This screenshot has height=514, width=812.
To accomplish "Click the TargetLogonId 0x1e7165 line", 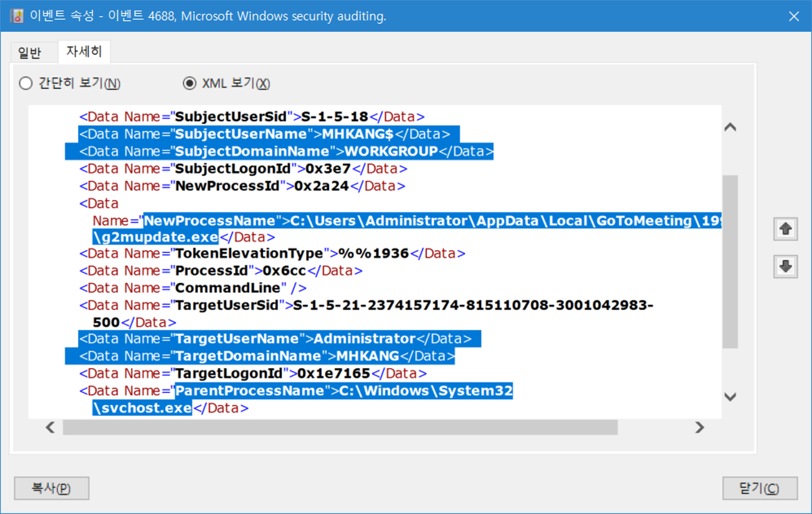I will point(253,374).
